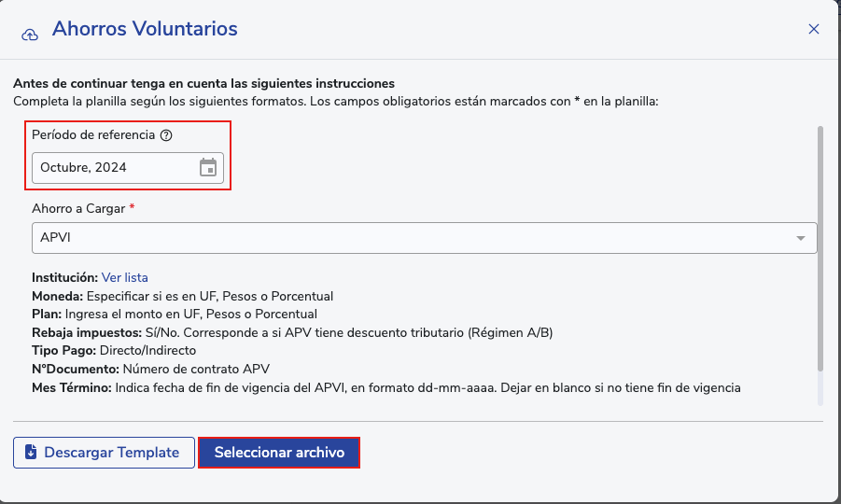Open the calendar picker icon
The width and height of the screenshot is (841, 504).
[208, 167]
